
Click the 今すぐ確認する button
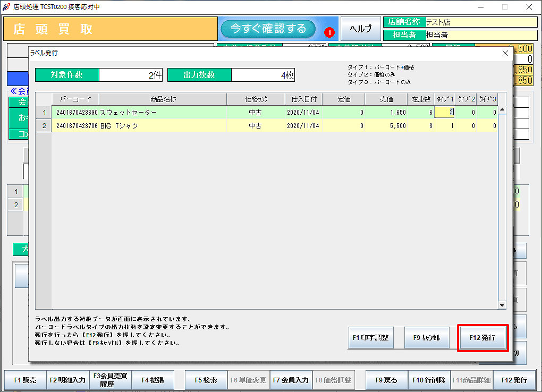point(267,29)
